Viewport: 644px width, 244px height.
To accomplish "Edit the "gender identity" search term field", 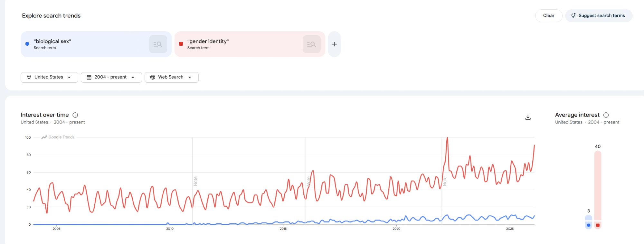I will pos(208,42).
